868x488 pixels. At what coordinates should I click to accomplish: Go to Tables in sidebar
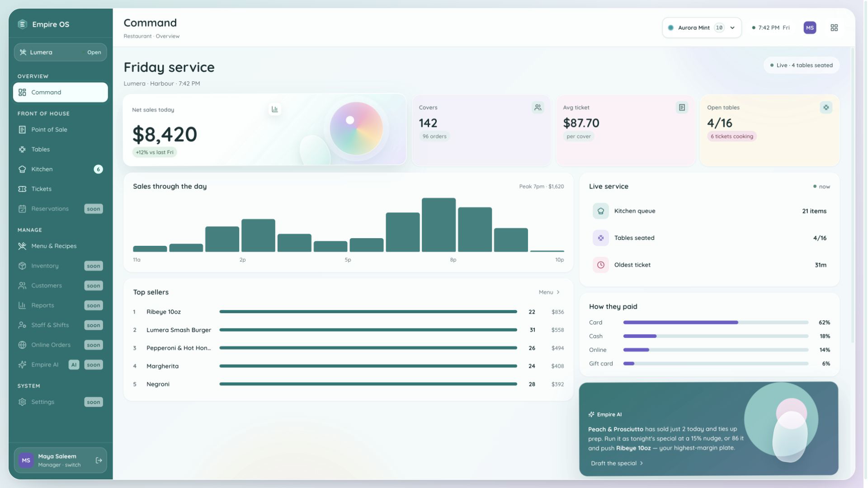tap(60, 150)
